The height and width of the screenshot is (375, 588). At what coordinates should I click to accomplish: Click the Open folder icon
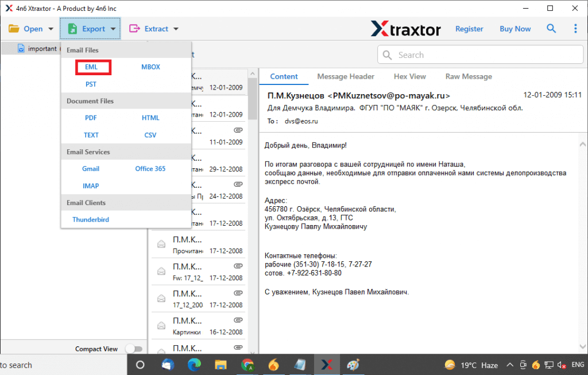click(14, 29)
